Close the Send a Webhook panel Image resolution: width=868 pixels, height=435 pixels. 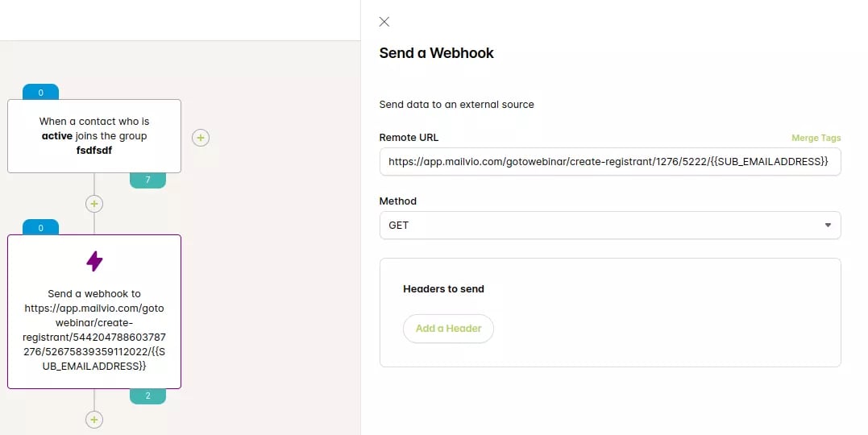tap(384, 22)
